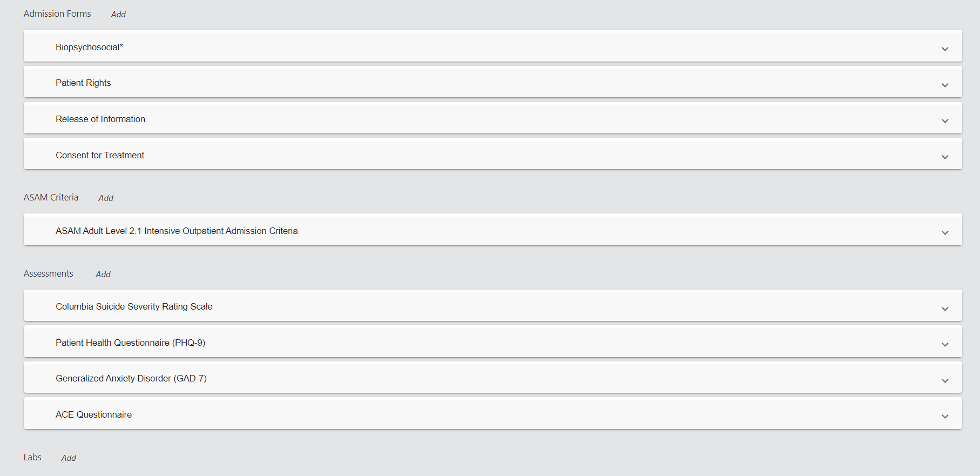Add a new Lab
The width and height of the screenshot is (980, 476).
click(x=69, y=458)
